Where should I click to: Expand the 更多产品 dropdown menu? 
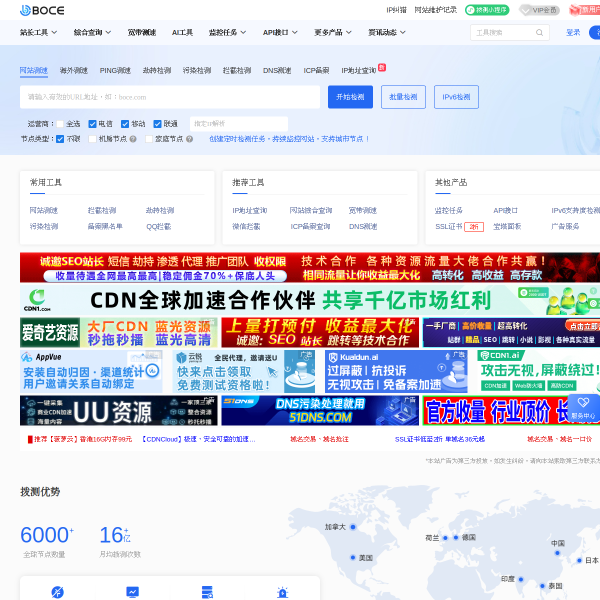click(x=333, y=33)
